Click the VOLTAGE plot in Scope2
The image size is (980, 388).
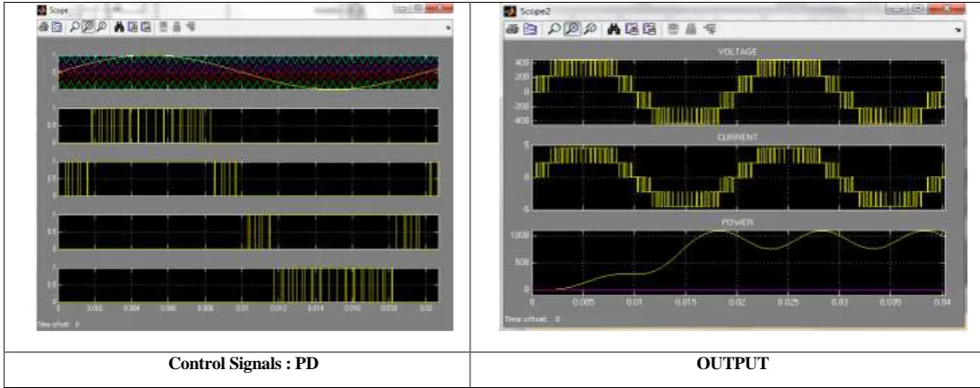(737, 92)
